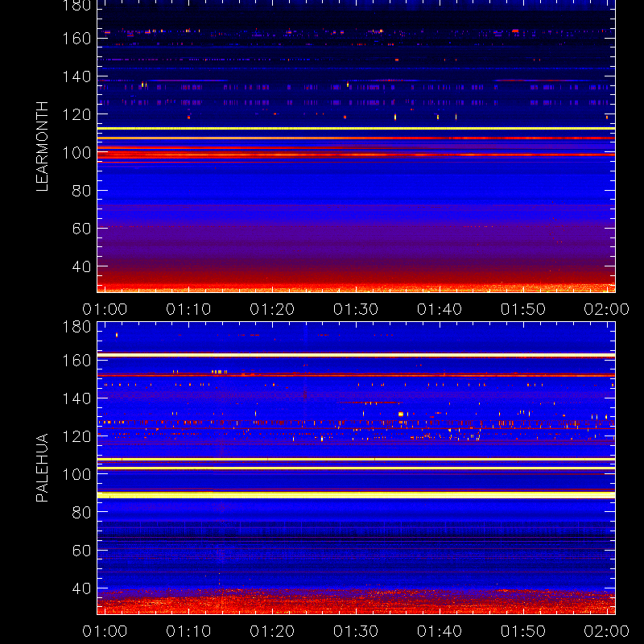Click 01:20 time label under Learmonth plot
This screenshot has width=644, height=644.
click(x=272, y=309)
